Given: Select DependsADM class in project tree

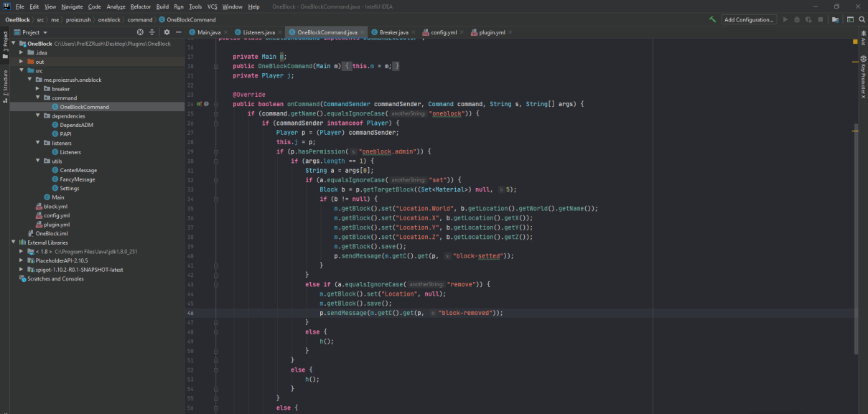Looking at the screenshot, I should [x=77, y=125].
